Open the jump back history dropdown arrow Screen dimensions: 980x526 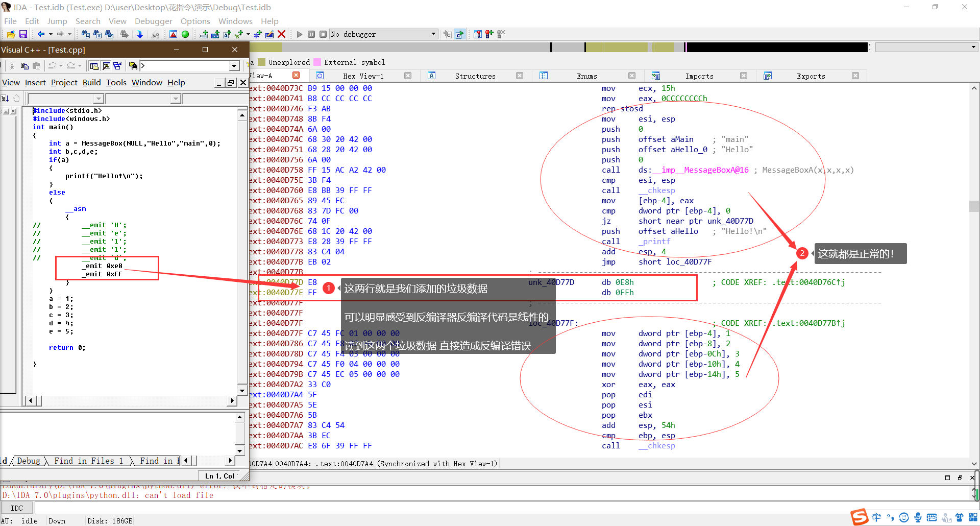[51, 34]
